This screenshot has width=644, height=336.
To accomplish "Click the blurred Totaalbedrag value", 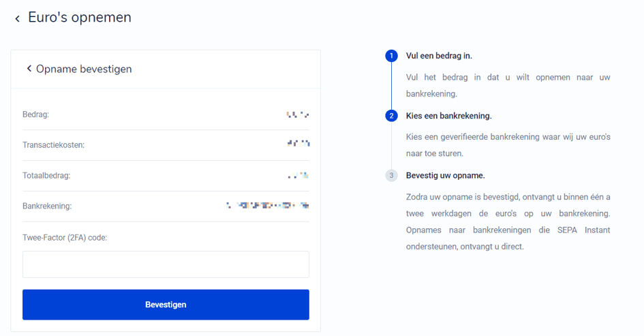I will click(298, 175).
